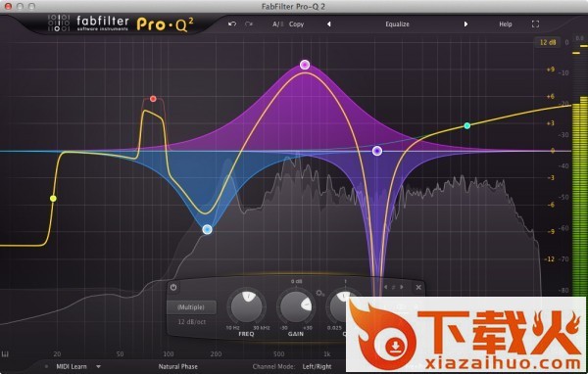Toggle selected band power button
The width and height of the screenshot is (588, 374).
click(173, 288)
